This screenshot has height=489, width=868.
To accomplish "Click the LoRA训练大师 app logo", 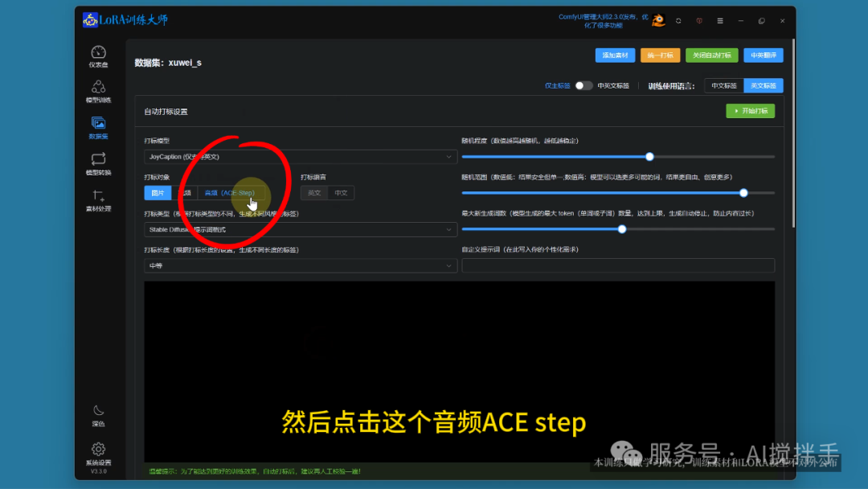I will (125, 20).
